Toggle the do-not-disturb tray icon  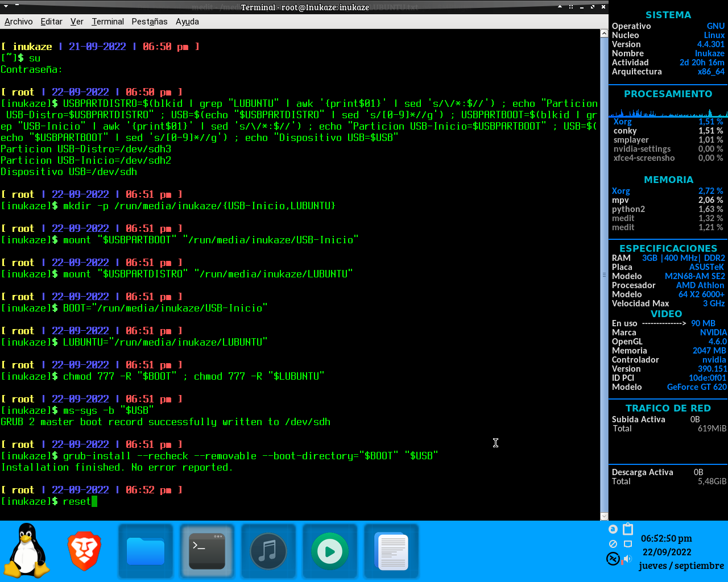613,544
